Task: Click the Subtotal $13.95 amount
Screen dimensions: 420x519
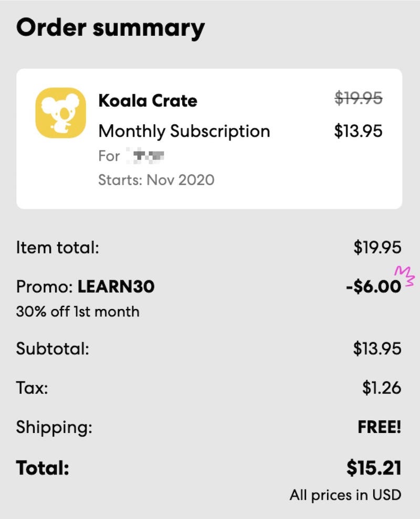Action: click(377, 348)
